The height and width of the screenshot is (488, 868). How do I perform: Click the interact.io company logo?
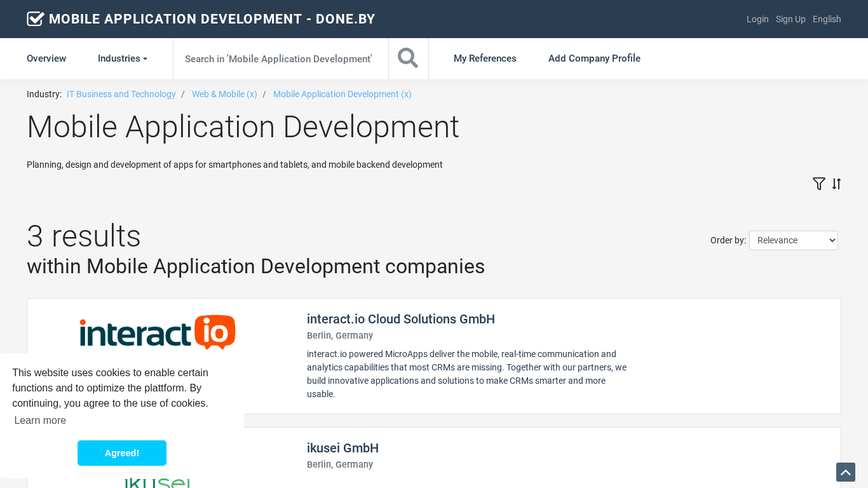click(158, 332)
